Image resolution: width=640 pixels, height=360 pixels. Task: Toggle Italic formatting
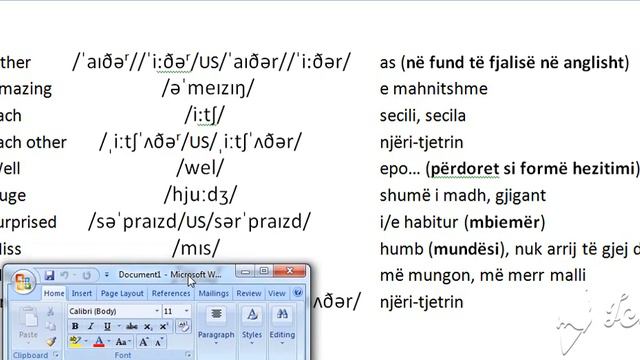tap(91, 326)
